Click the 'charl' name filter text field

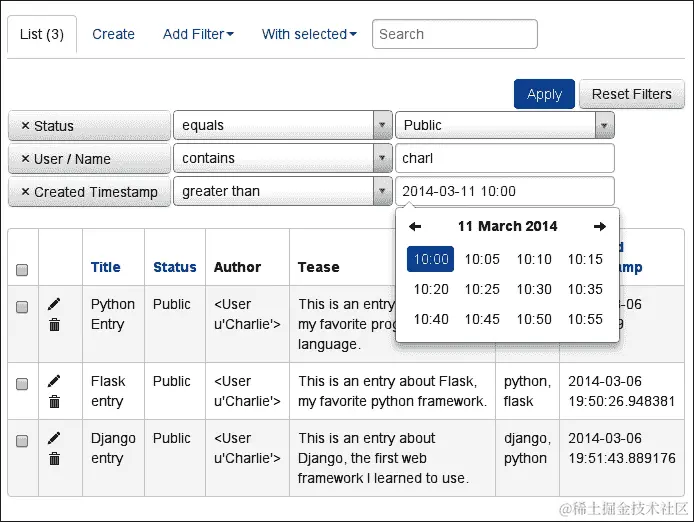[x=505, y=158]
